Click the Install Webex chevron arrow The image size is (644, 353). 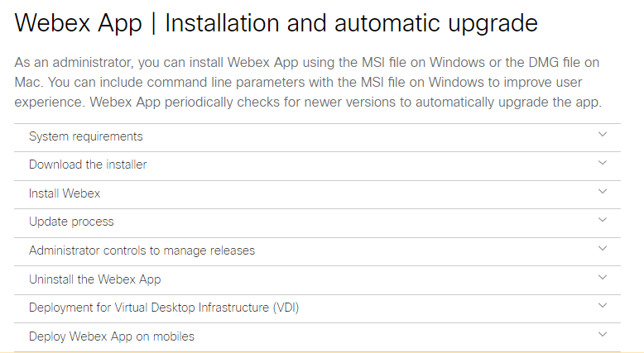[603, 192]
